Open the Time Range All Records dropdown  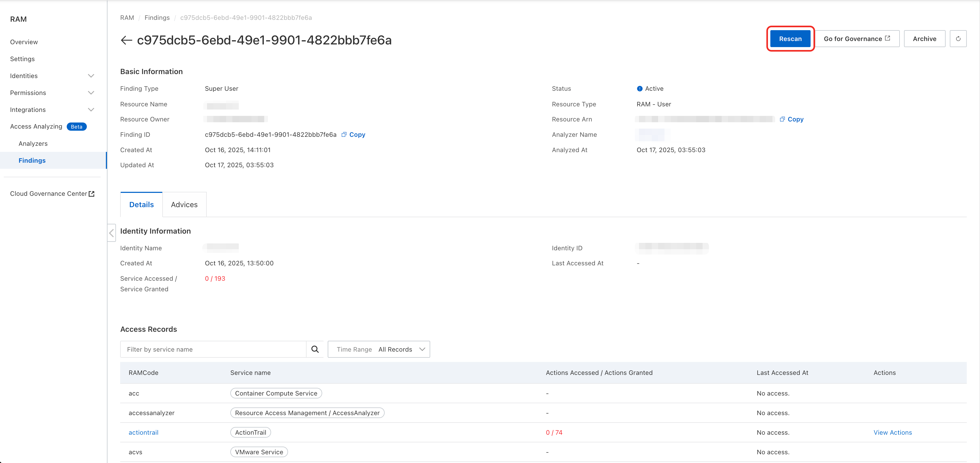point(379,349)
